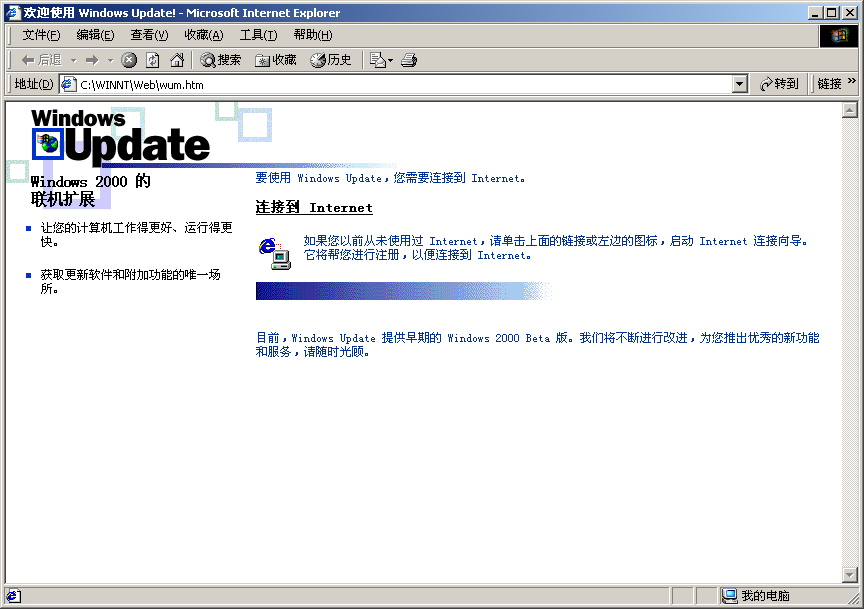Click the scroll down arrow
The image size is (864, 610).
click(x=850, y=575)
